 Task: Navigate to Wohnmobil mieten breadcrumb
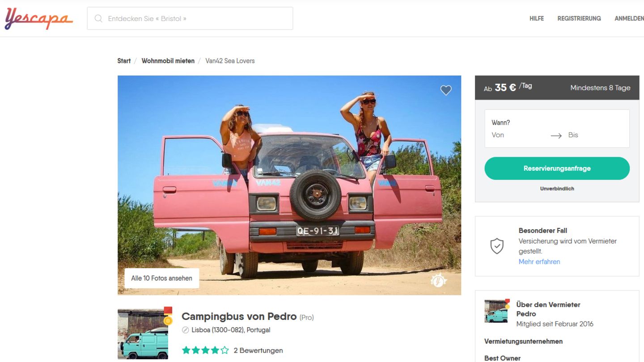168,61
